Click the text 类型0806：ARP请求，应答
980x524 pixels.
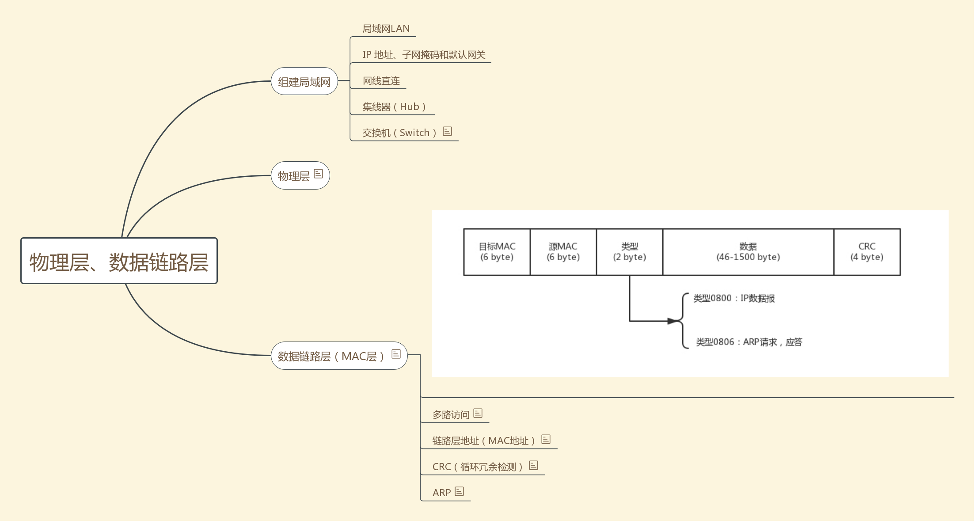click(x=749, y=342)
